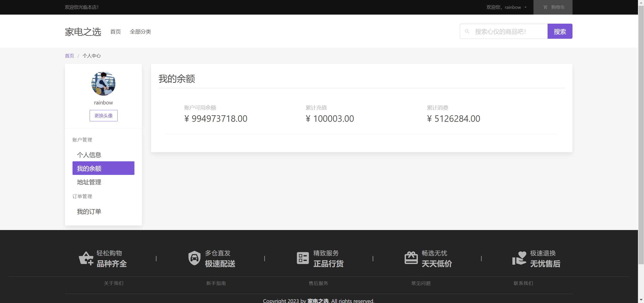Viewport: 644px width, 303px height.
Task: Click the hand-heart fast returns icon
Action: pos(519,258)
